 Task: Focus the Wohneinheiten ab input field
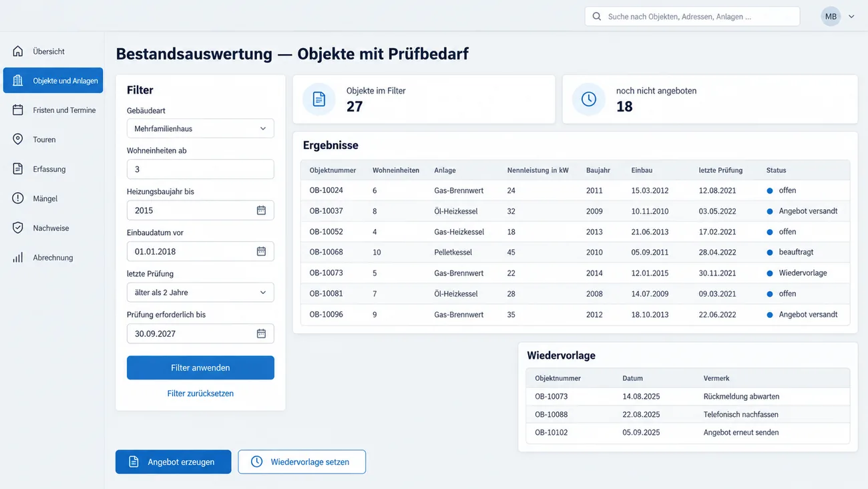pyautogui.click(x=200, y=169)
